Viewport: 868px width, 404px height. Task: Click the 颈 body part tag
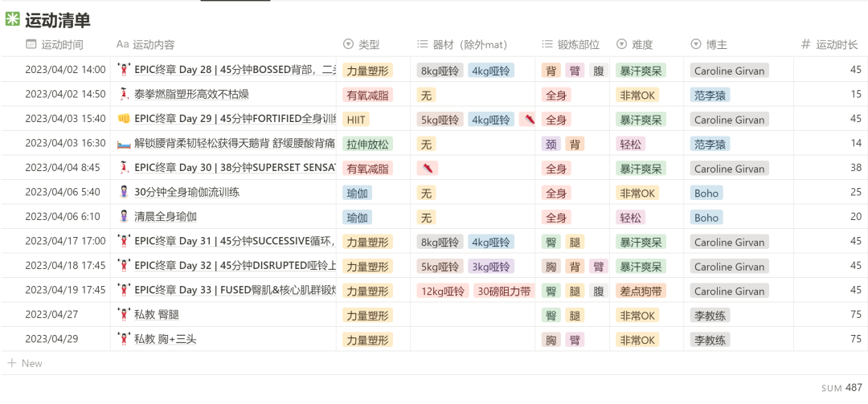tap(551, 144)
